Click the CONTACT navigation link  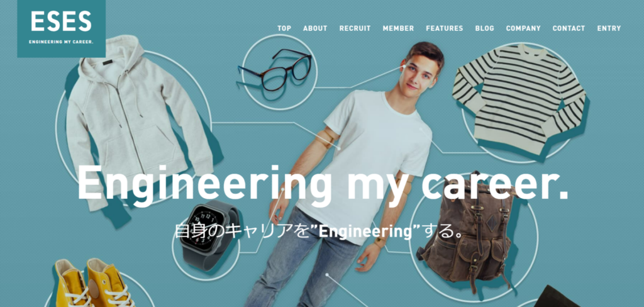pos(569,28)
